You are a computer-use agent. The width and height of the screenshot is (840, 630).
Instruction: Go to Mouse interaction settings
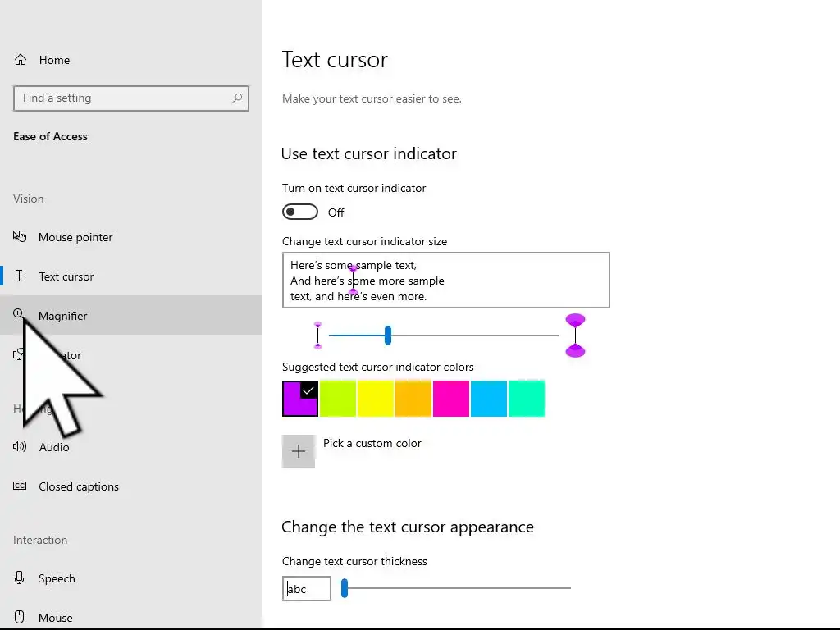point(55,618)
